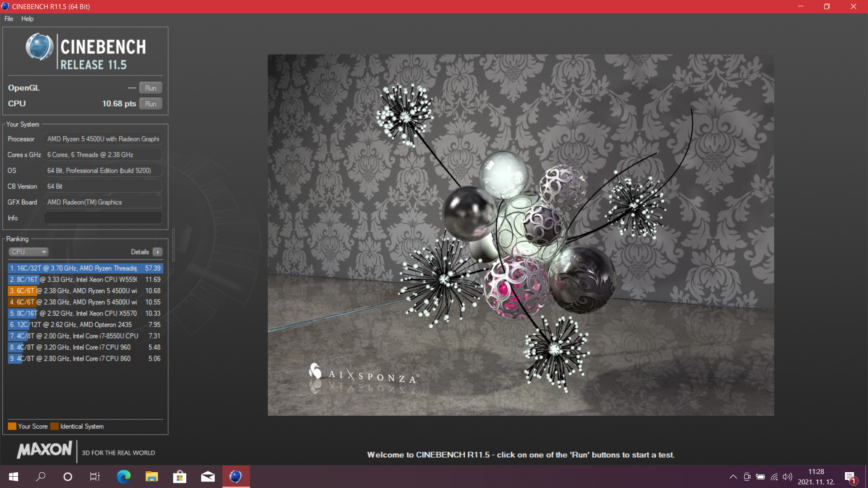
Task: Open Cortana from taskbar
Action: pyautogui.click(x=68, y=477)
